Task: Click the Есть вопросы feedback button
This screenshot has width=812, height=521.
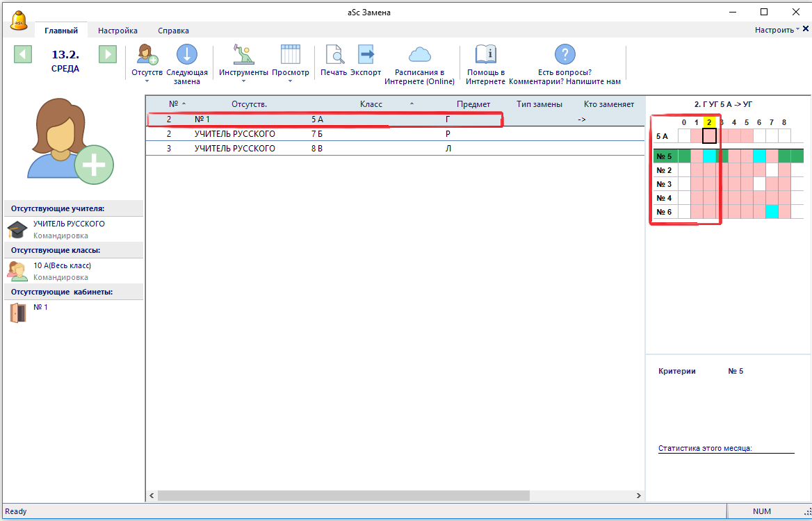Action: point(565,55)
